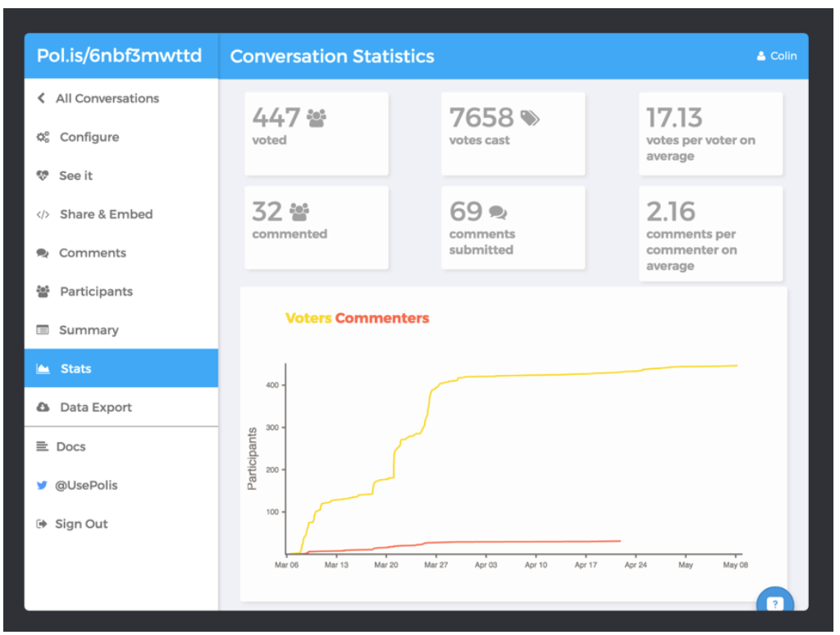The height and width of the screenshot is (635, 840).
Task: Click the Comments speech bubbles icon
Action: pos(43,253)
